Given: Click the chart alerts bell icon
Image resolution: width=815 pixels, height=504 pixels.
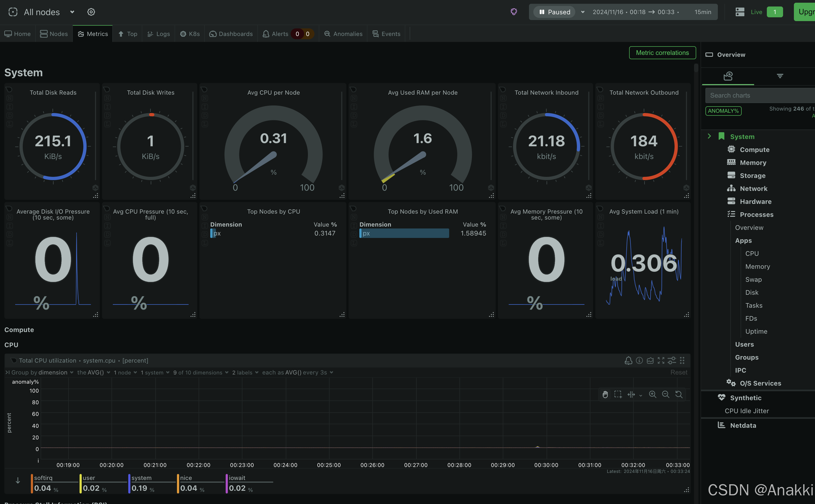Looking at the screenshot, I should pyautogui.click(x=628, y=360).
